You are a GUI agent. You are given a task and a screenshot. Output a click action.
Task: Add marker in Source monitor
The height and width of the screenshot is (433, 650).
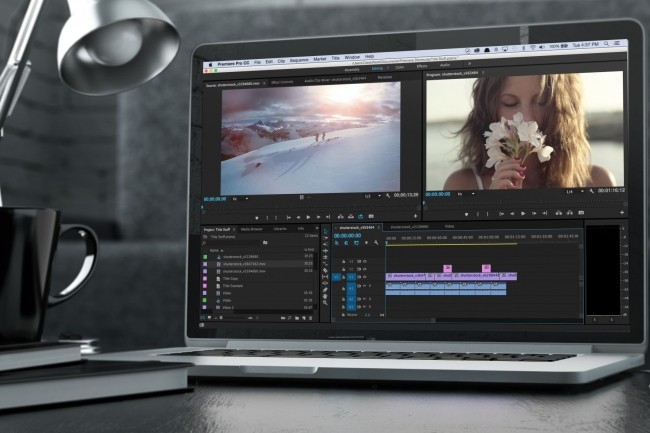257,218
